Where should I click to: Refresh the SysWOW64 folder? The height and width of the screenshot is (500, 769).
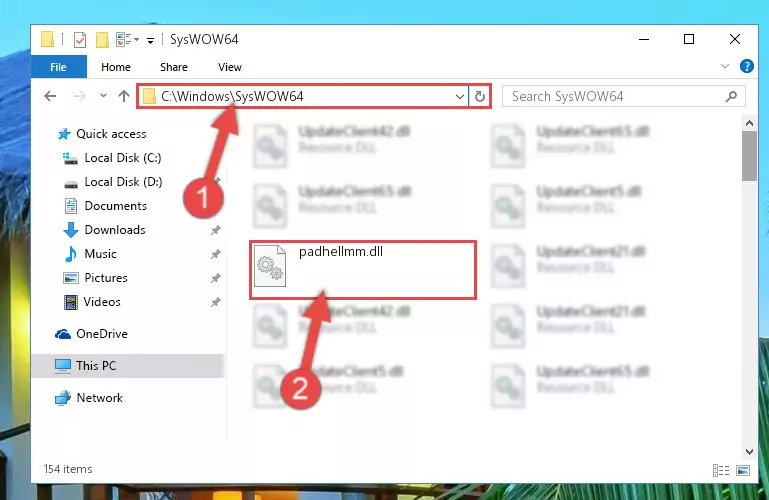[480, 97]
